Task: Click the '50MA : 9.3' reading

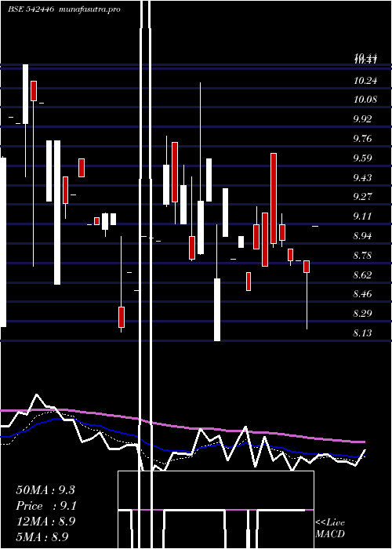Action: (45, 490)
